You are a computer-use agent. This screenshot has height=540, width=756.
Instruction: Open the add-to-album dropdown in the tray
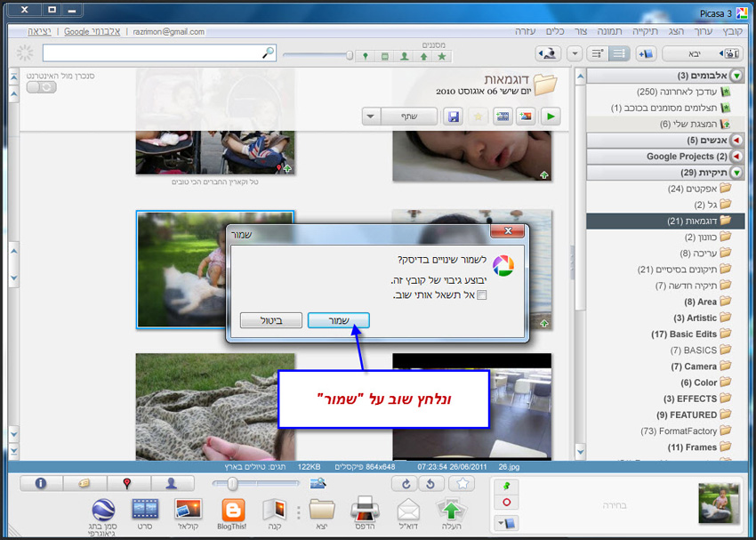(507, 523)
